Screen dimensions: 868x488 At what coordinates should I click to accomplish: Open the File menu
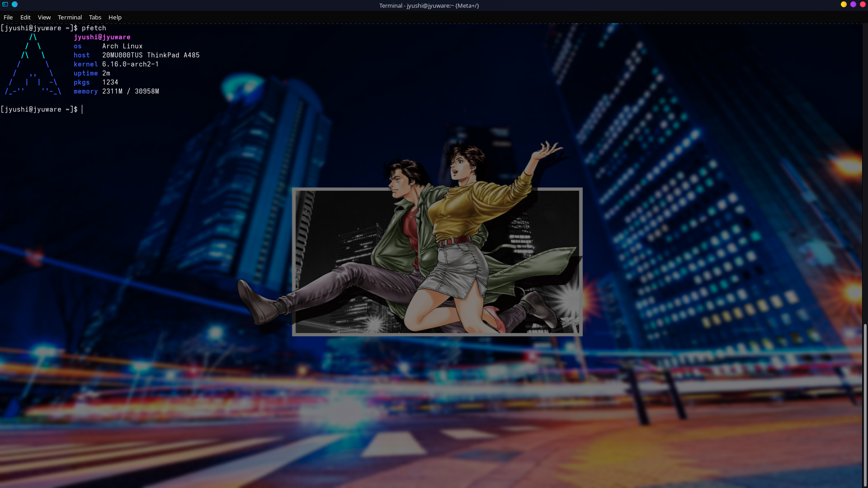click(x=8, y=17)
